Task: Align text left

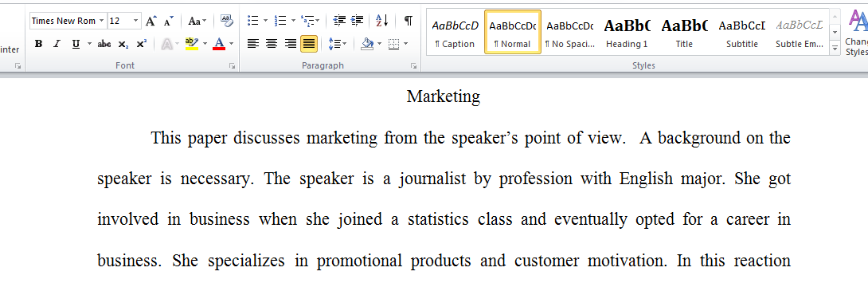Action: [253, 43]
